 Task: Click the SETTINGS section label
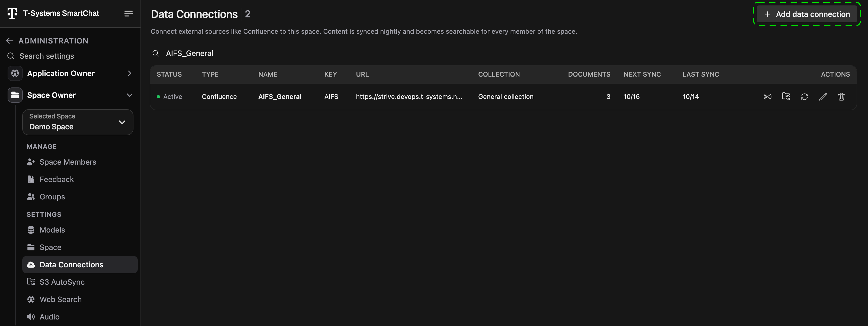point(44,215)
